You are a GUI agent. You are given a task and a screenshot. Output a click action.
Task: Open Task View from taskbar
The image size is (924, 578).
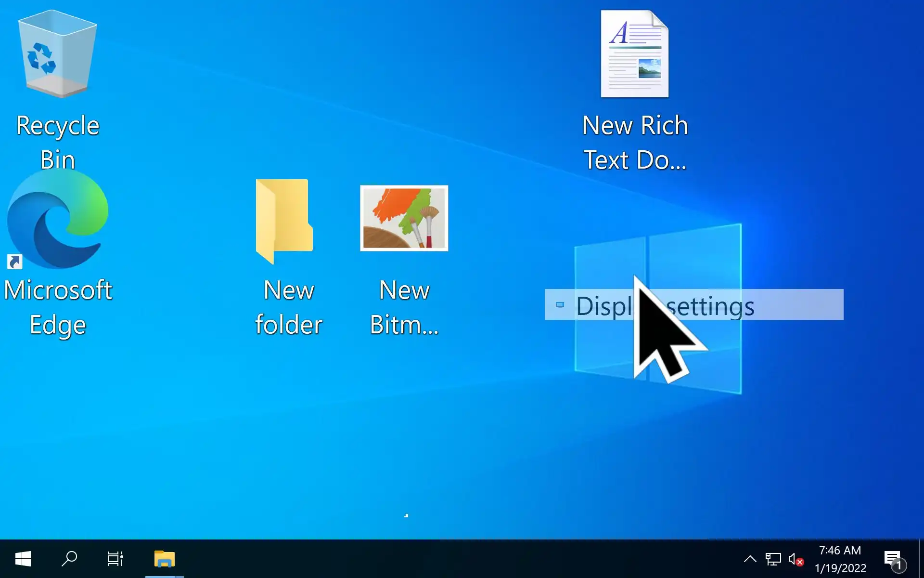pos(115,559)
